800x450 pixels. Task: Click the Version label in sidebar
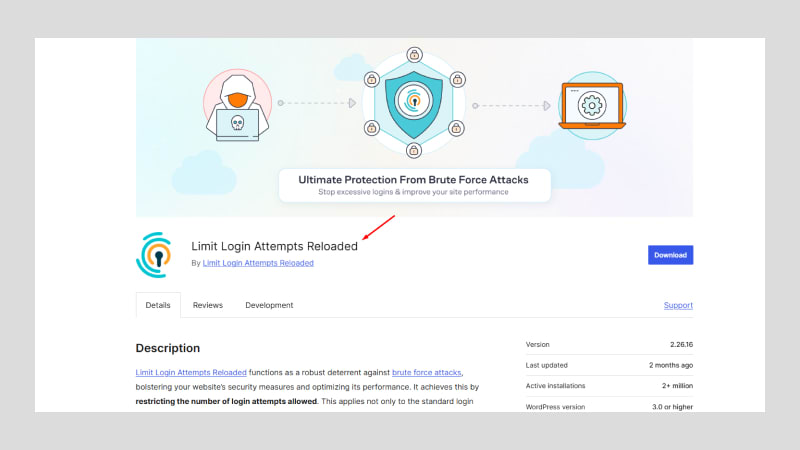coord(537,344)
